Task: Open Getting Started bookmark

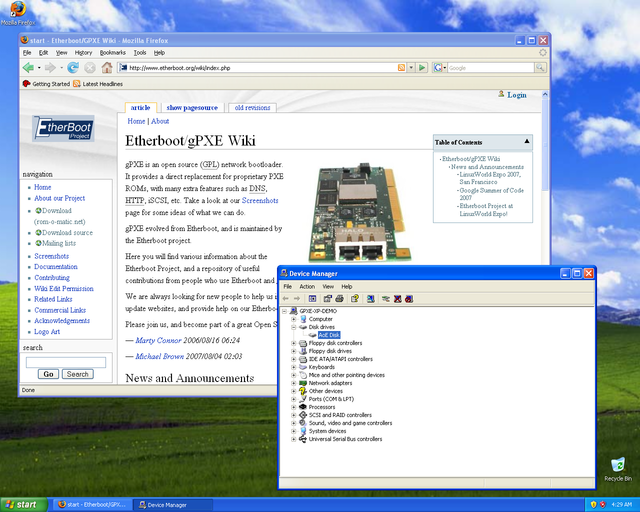Action: [x=46, y=84]
